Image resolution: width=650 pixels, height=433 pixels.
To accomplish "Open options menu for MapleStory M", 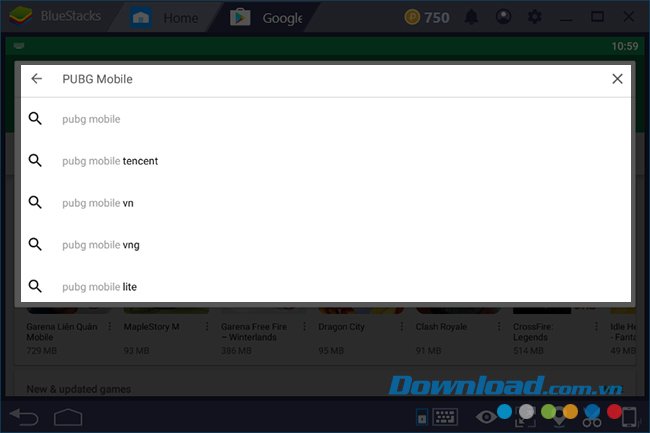I will click(207, 327).
